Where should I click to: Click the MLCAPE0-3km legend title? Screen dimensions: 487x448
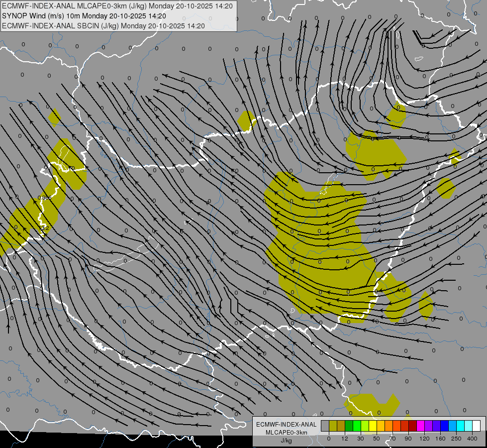point(287,433)
